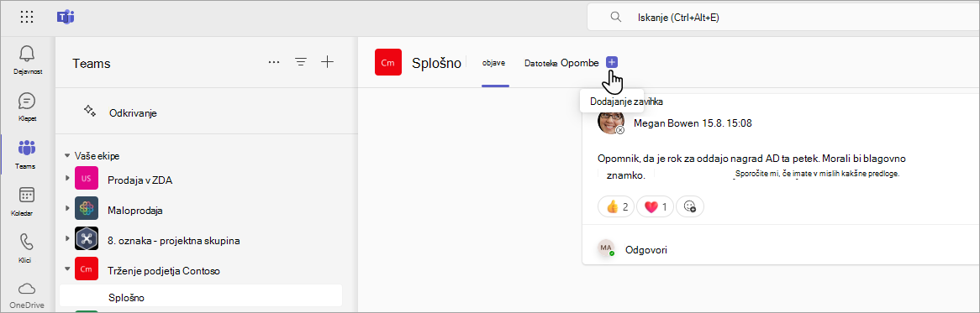Click Prodaja v ZDA team avatar
The width and height of the screenshot is (980, 313).
click(87, 179)
